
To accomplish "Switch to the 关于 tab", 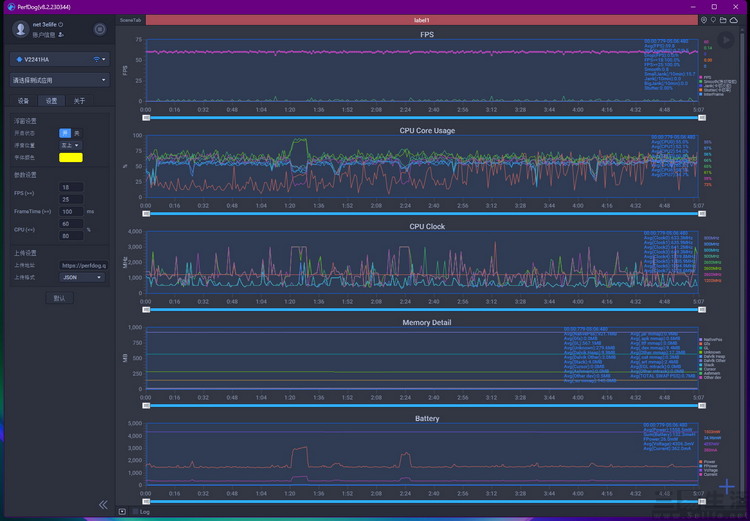I will pos(79,100).
